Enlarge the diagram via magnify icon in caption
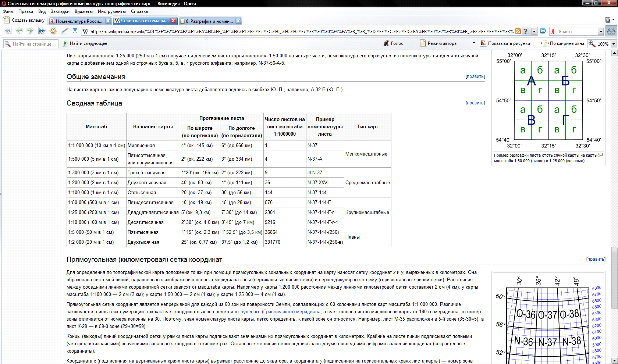This screenshot has height=364, width=618. (600, 155)
